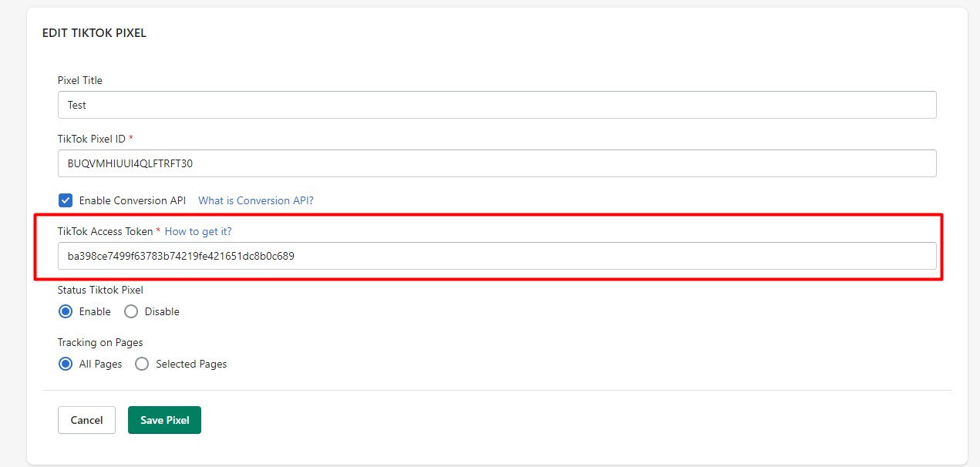Viewport: 980px width, 467px height.
Task: Click the Enable Conversion API label text
Action: (x=133, y=200)
